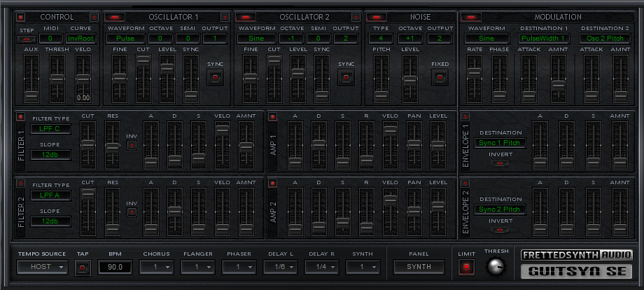This screenshot has height=290, width=644.
Task: Open the TEMPO SOURCE HOST dropdown
Action: click(x=42, y=267)
